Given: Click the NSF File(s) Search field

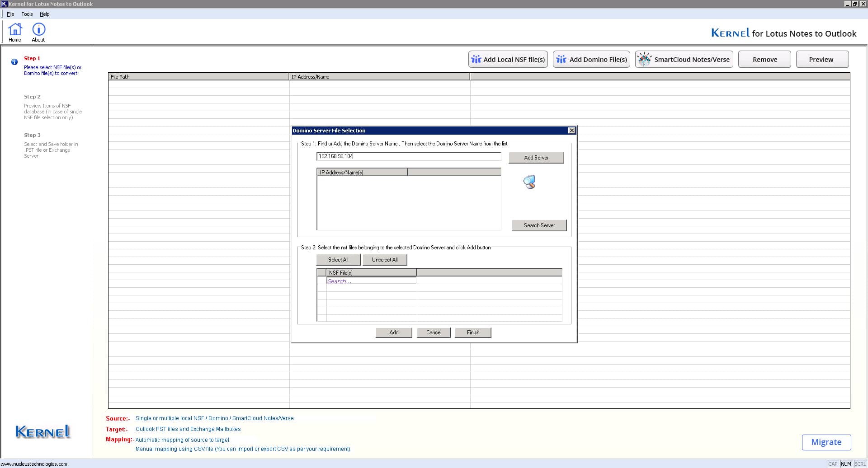Looking at the screenshot, I should coord(371,281).
